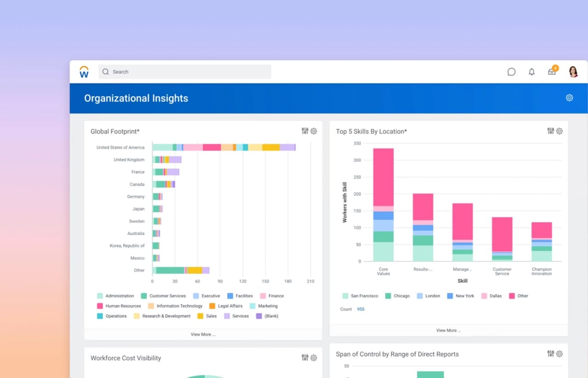Toggle Administration legend swatch
Viewport: 588px width, 378px height.
[x=100, y=296]
